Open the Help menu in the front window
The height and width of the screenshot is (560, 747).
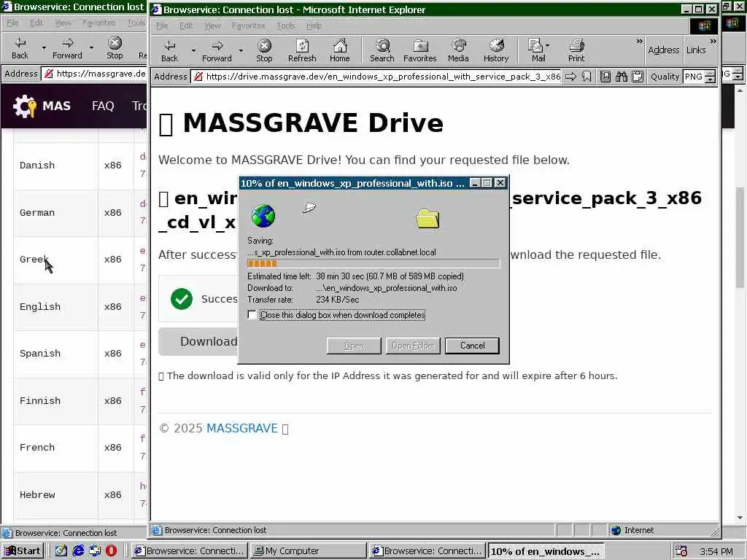point(314,26)
